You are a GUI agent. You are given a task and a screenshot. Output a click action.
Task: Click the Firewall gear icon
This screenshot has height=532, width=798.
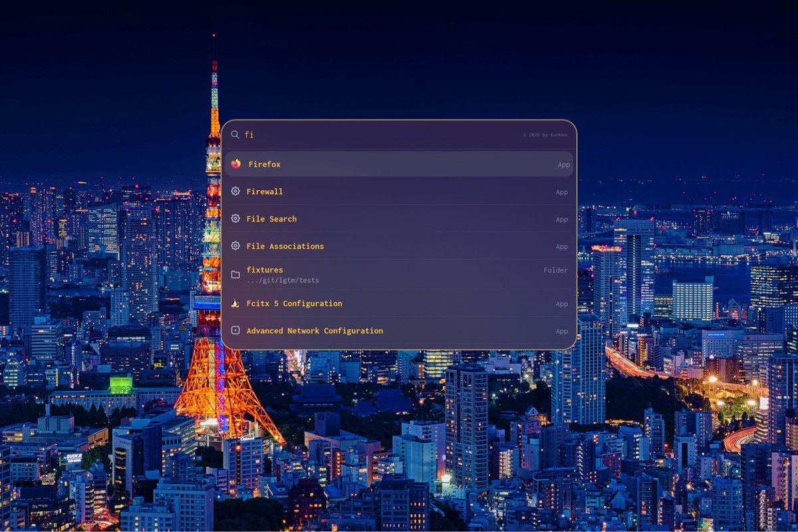click(x=235, y=192)
